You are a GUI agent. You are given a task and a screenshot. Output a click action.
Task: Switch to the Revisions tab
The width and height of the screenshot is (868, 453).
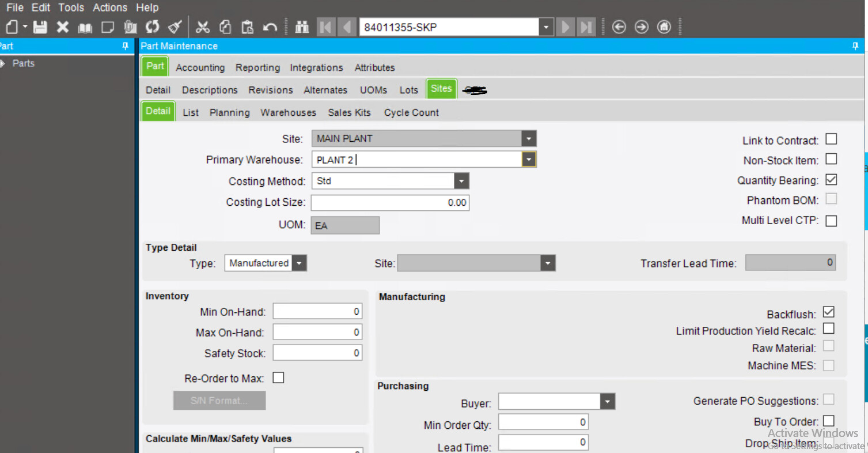pyautogui.click(x=271, y=90)
